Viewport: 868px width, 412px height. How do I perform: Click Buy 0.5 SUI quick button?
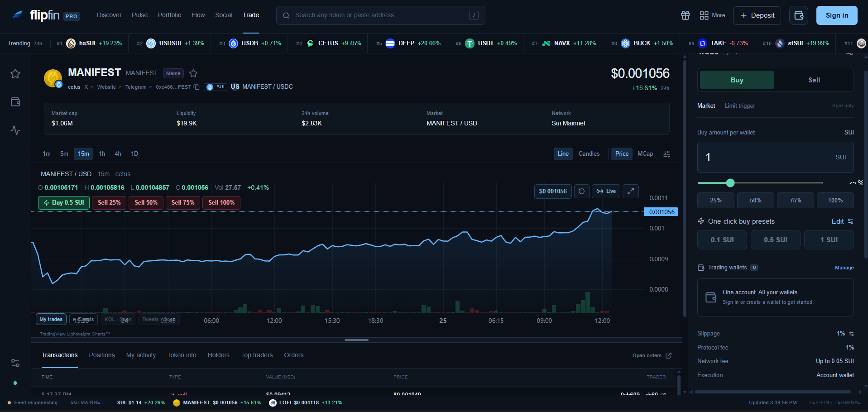click(x=64, y=203)
